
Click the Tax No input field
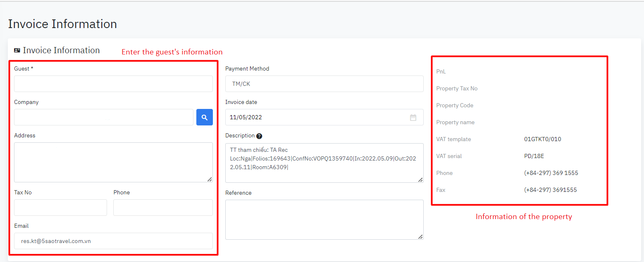[x=60, y=208]
